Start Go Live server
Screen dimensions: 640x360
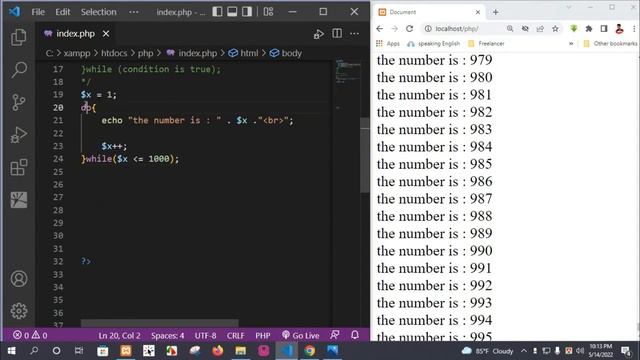(300, 336)
